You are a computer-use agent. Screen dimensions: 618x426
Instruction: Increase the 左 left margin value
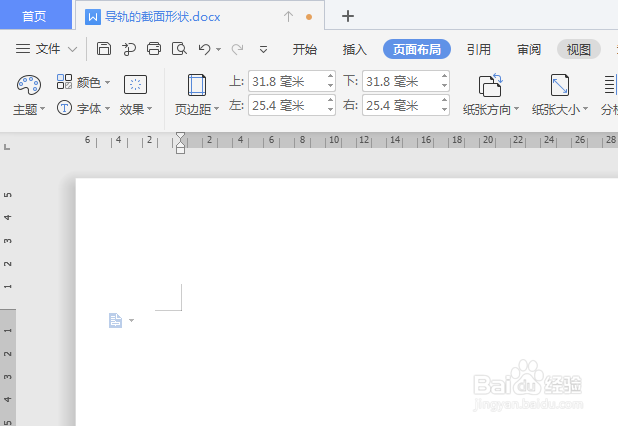330,100
